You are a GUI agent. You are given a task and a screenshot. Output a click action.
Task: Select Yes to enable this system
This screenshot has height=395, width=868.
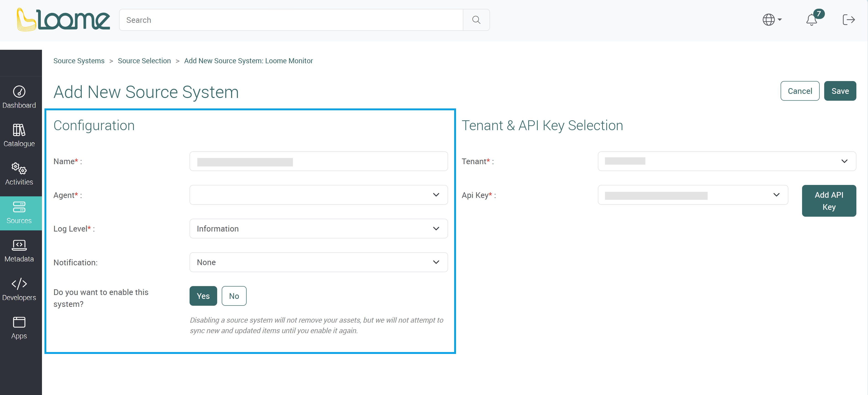(x=203, y=296)
